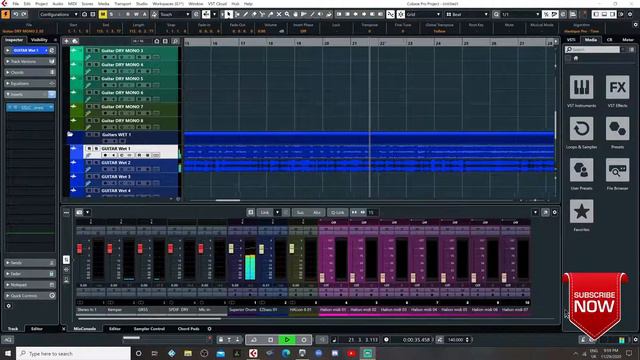Click Add Track plus button

66,41
